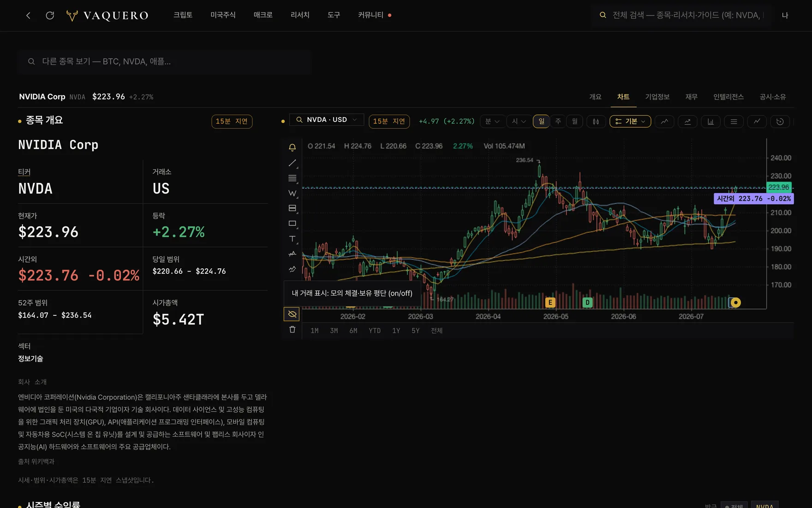Click the 시간외 223.76 after-hours chart label

(753, 199)
